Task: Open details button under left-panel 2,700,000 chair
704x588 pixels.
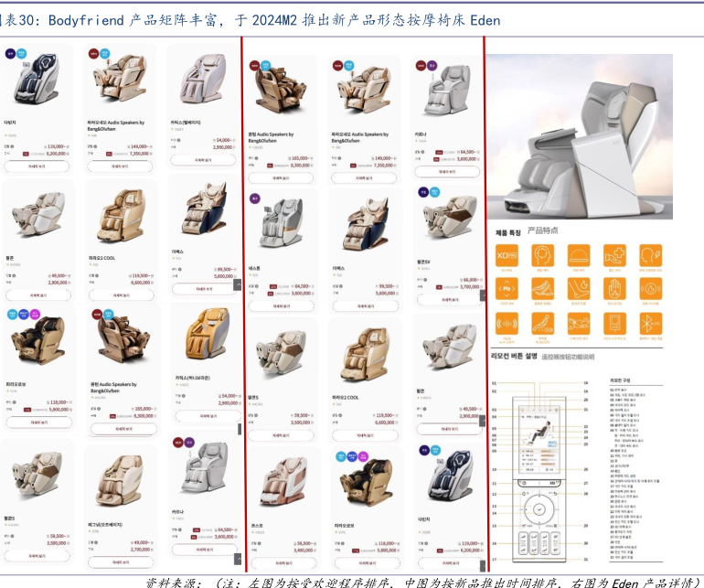Action: pyautogui.click(x=121, y=562)
